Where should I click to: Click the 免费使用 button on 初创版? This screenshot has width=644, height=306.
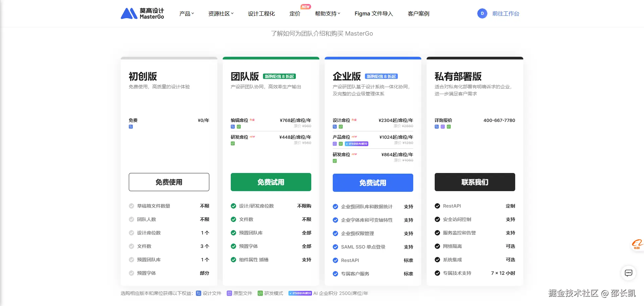coord(169,182)
